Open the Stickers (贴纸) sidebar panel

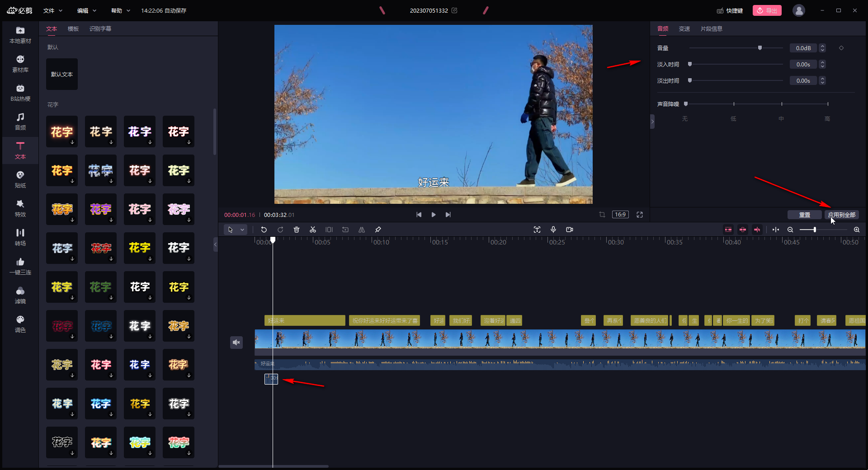point(20,179)
